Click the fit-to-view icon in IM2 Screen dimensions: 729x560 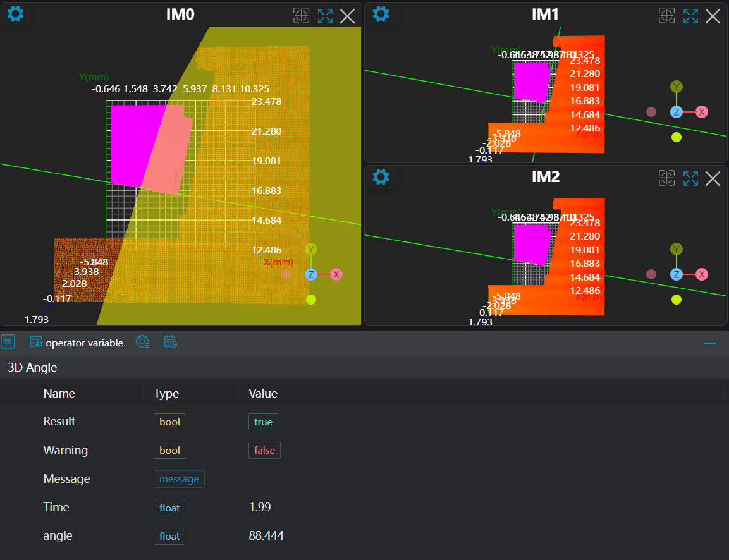[x=666, y=178]
